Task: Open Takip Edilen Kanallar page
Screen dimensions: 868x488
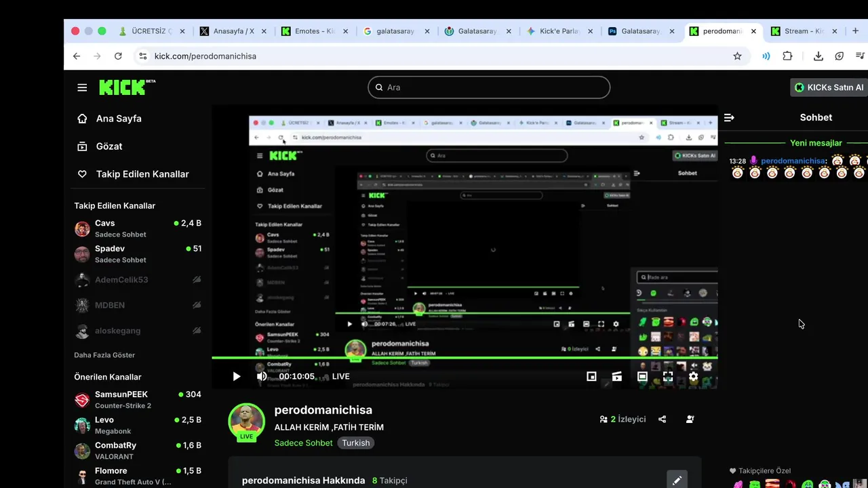Action: (142, 174)
